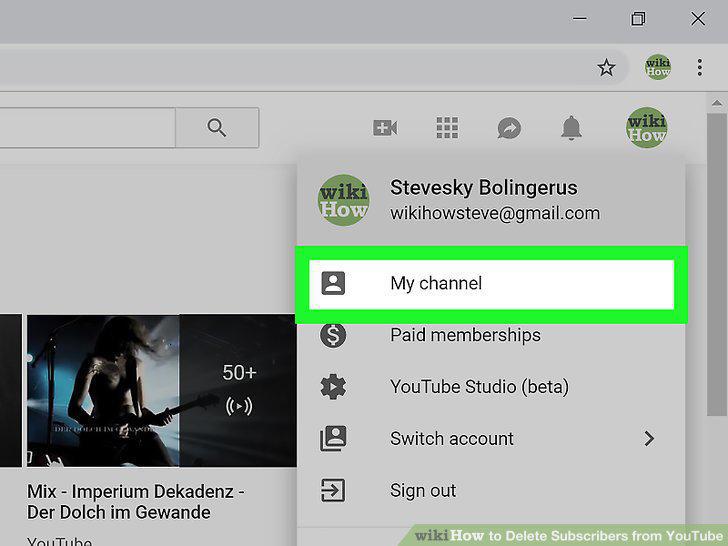Image resolution: width=728 pixels, height=546 pixels.
Task: Click the name Stevesky Bolingerus
Action: 484,188
